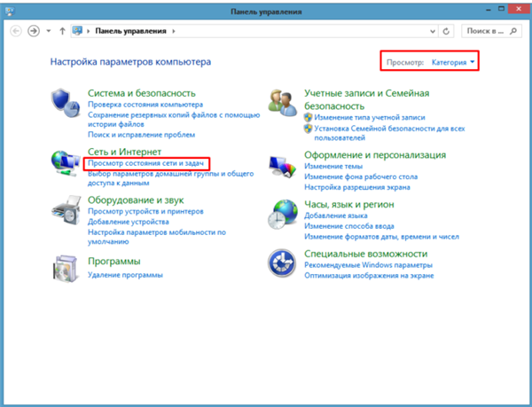Expand the address bar history dropdown
This screenshot has width=532, height=407.
(x=433, y=31)
